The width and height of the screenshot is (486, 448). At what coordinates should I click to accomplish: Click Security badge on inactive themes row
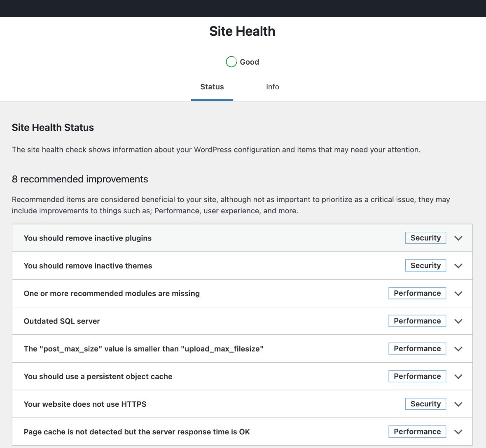click(x=425, y=266)
